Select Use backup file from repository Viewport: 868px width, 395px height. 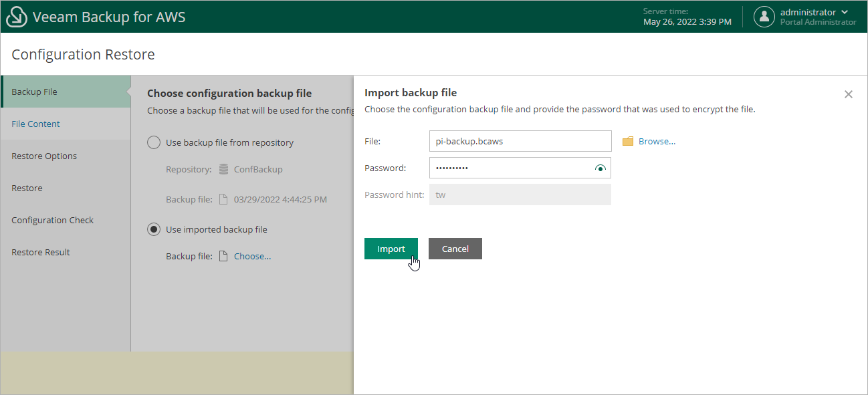point(153,142)
